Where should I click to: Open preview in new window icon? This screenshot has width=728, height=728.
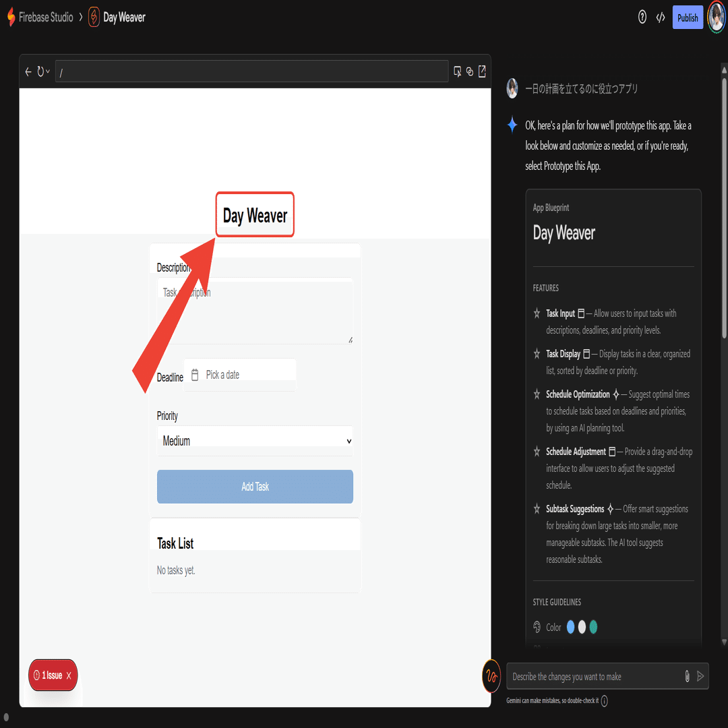(x=483, y=71)
